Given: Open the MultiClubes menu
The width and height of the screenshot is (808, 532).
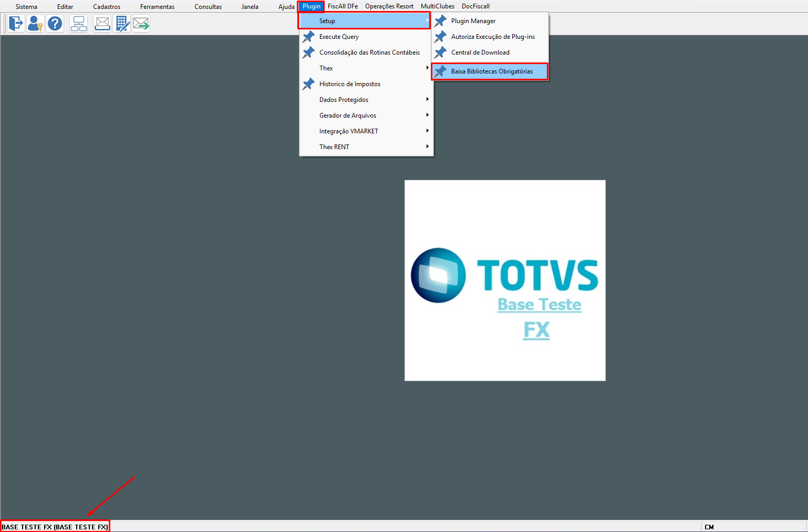Looking at the screenshot, I should pyautogui.click(x=438, y=6).
